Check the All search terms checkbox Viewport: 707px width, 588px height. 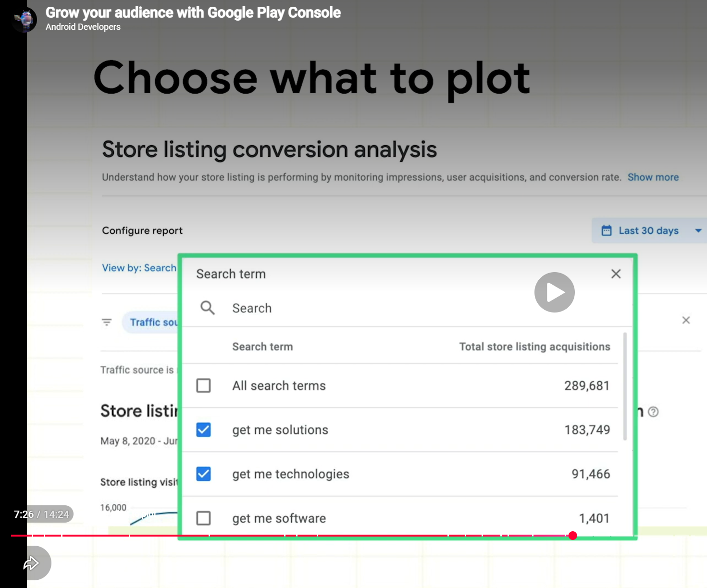pos(204,386)
